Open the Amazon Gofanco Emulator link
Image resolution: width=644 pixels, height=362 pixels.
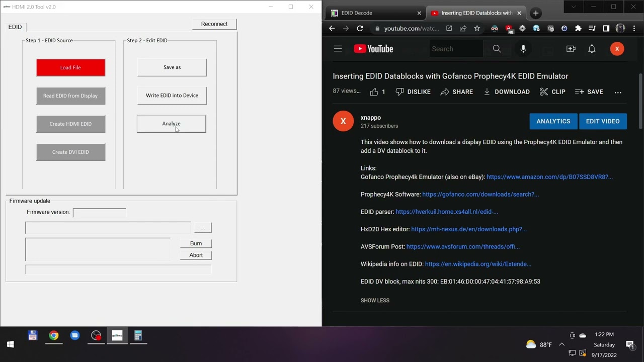[x=549, y=177]
